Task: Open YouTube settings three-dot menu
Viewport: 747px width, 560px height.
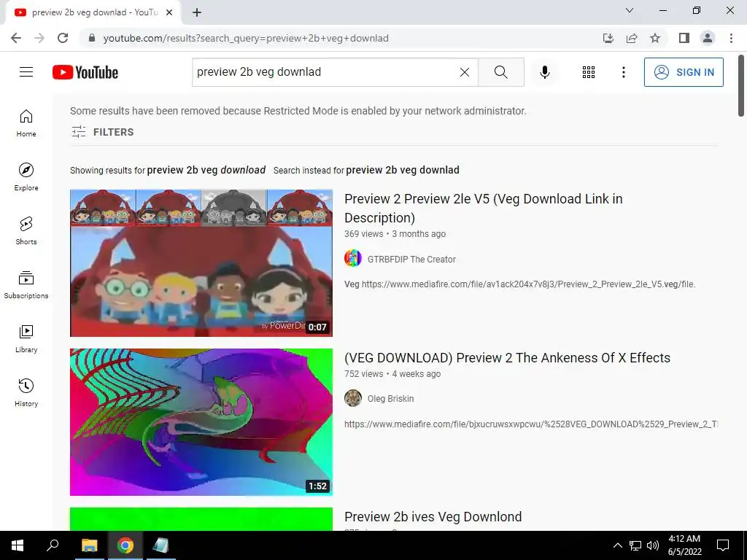Action: click(x=623, y=72)
